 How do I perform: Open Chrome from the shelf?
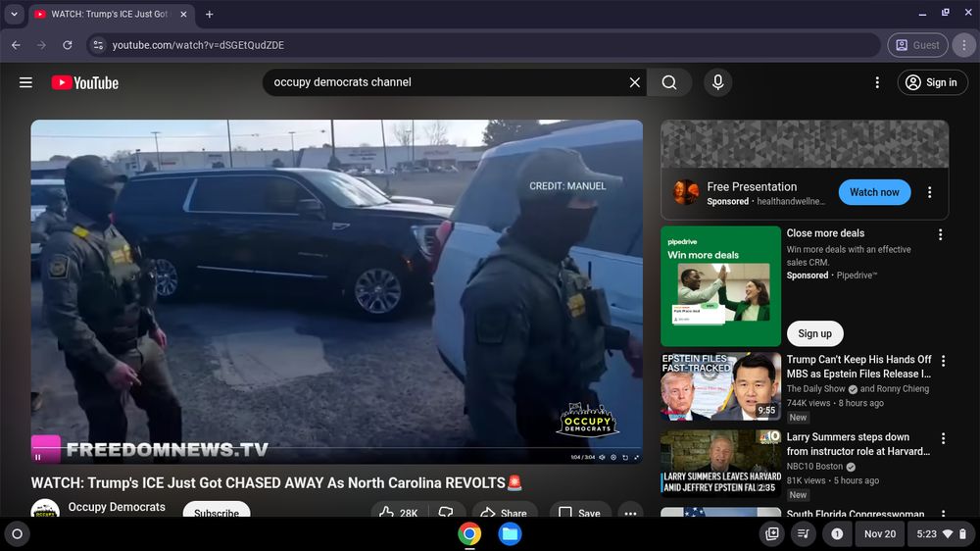point(469,534)
